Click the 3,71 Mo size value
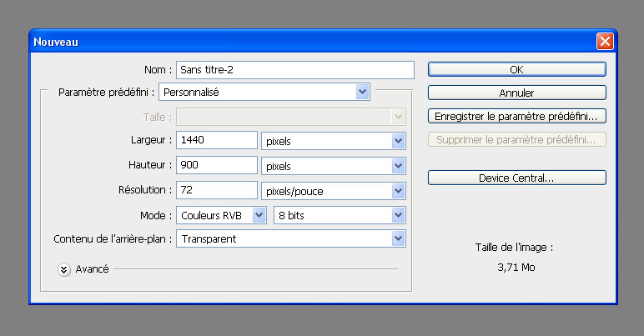Viewport: 644px width, 336px height. (516, 268)
